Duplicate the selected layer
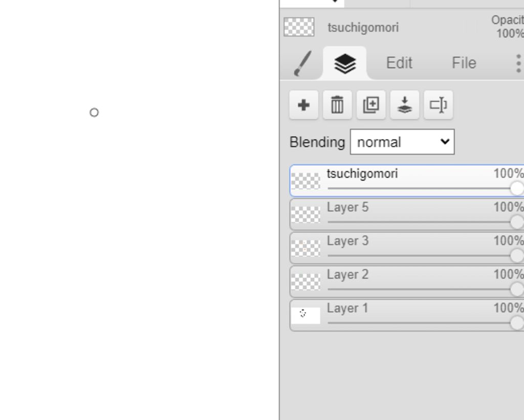The image size is (524, 420). pos(371,105)
